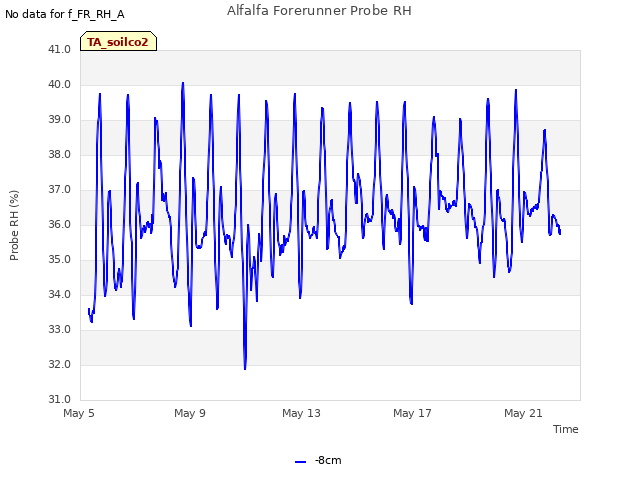Click the 33.0 y-axis tick label
The width and height of the screenshot is (640, 480).
(60, 329)
